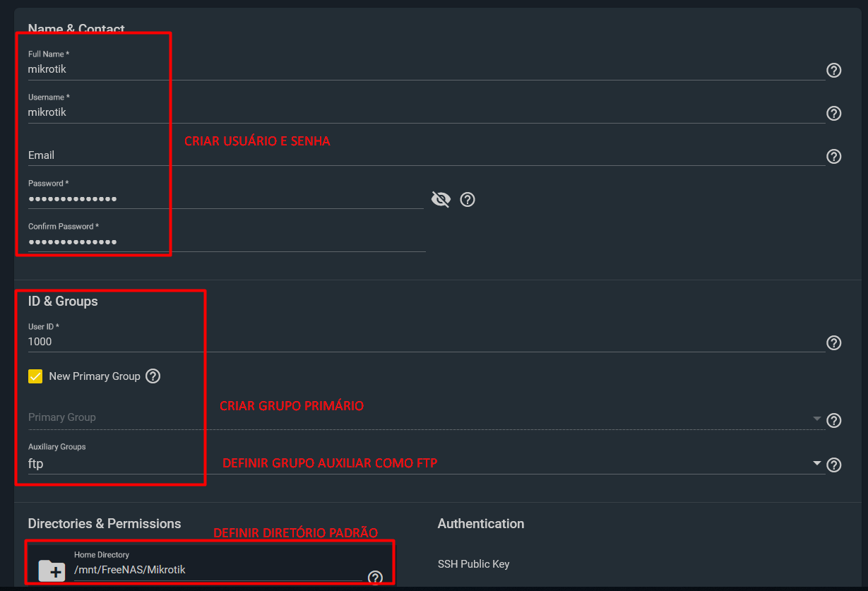Click the Full Name input field
This screenshot has height=591, width=868.
[427, 69]
